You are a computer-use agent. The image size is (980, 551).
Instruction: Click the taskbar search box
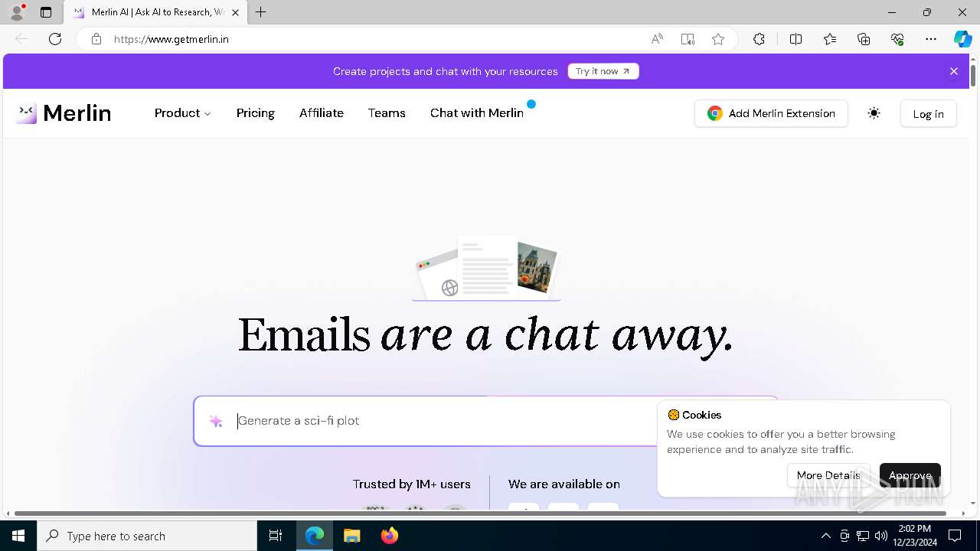tap(147, 536)
